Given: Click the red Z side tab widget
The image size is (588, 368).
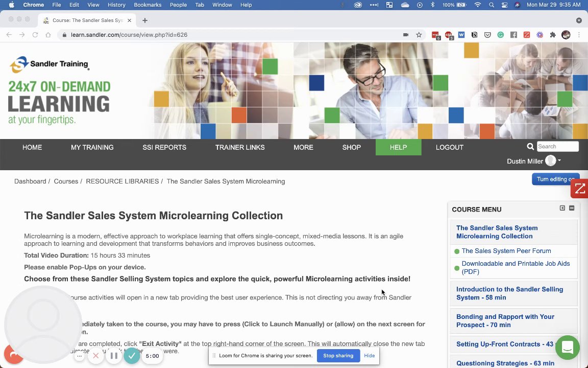Looking at the screenshot, I should (x=579, y=189).
